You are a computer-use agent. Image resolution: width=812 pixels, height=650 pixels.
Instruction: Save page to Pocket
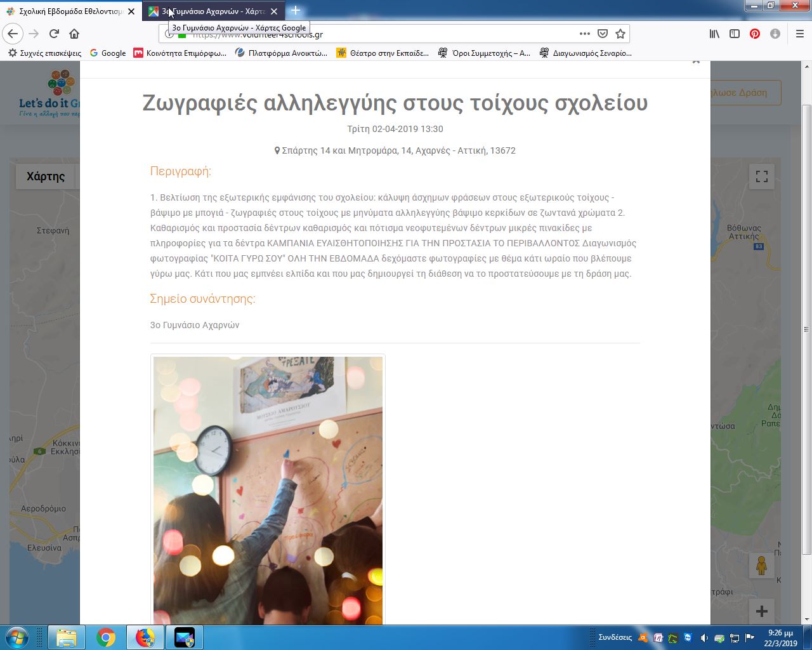603,34
